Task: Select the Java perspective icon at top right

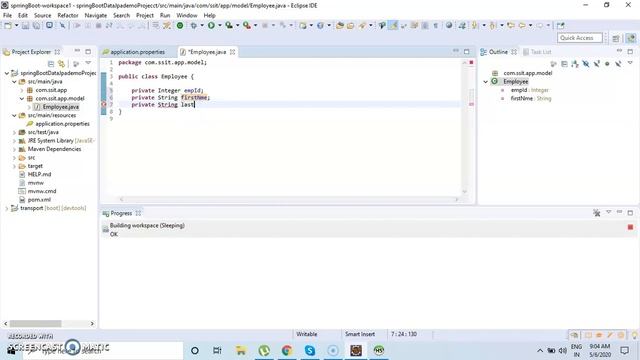Action: pyautogui.click(x=631, y=38)
